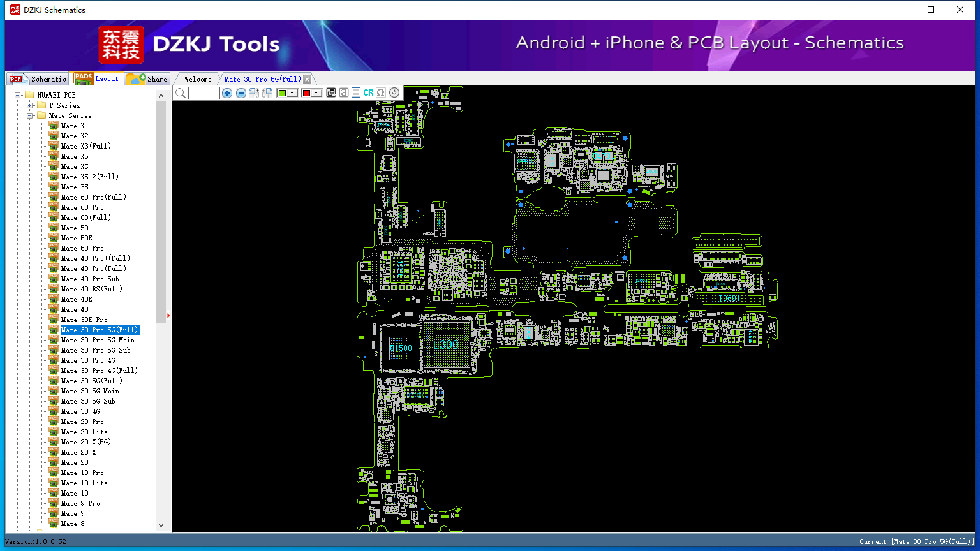Image resolution: width=980 pixels, height=551 pixels.
Task: Open the 'Mate X3(Full)' layout entry
Action: (x=86, y=146)
